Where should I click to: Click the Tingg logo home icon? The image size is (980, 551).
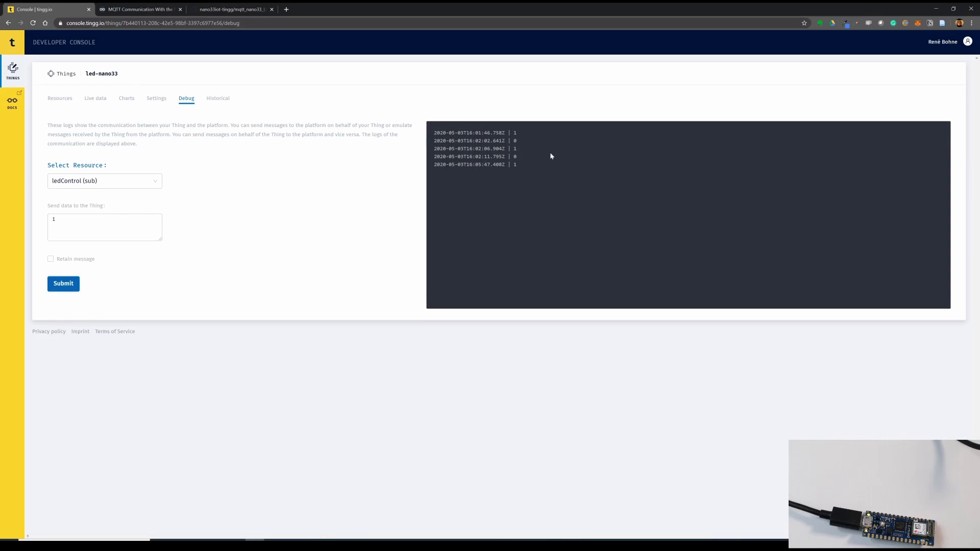pos(12,42)
